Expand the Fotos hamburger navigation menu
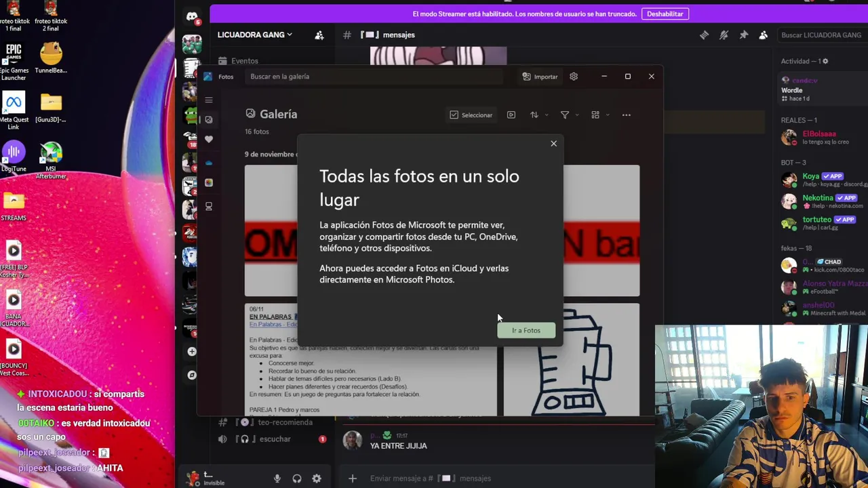Viewport: 868px width, 488px height. pos(209,100)
